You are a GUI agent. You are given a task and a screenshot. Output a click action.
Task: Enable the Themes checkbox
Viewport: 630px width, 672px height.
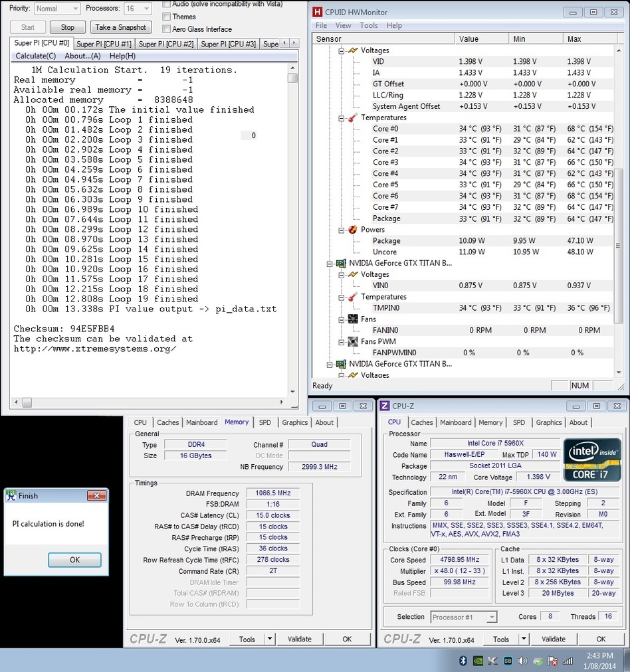coord(167,17)
